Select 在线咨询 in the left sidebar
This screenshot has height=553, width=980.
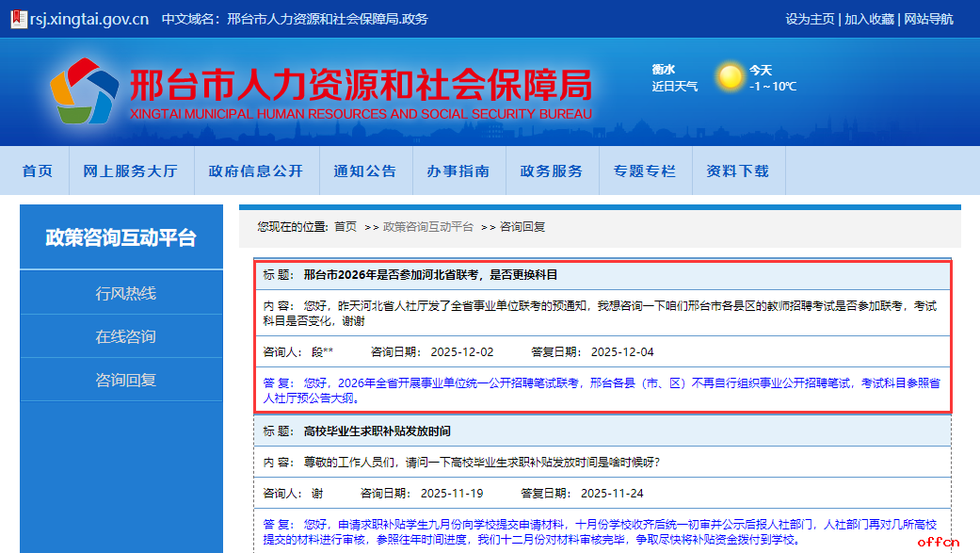tap(125, 336)
